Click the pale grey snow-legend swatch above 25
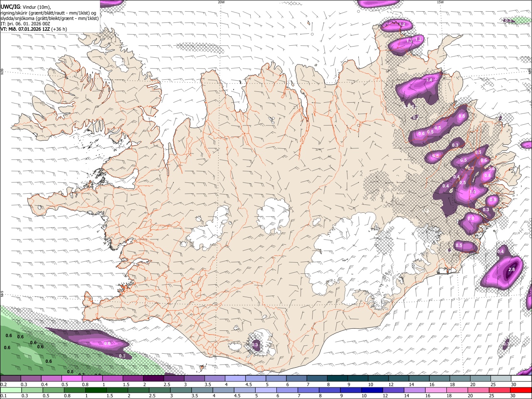This screenshot has height=399, width=532. click(501, 379)
